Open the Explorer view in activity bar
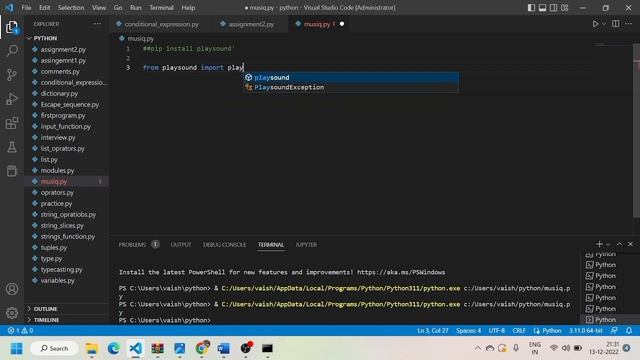Image resolution: width=640 pixels, height=360 pixels. (x=12, y=27)
